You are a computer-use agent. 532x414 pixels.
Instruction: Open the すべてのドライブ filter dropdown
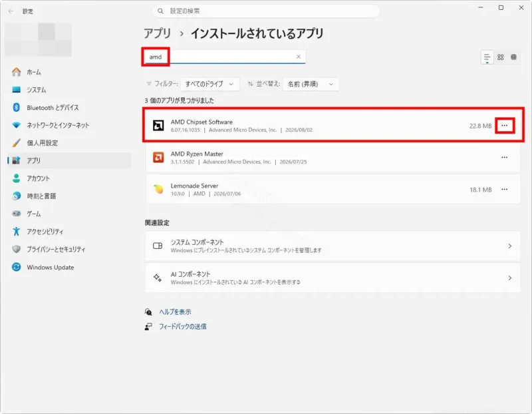(209, 84)
